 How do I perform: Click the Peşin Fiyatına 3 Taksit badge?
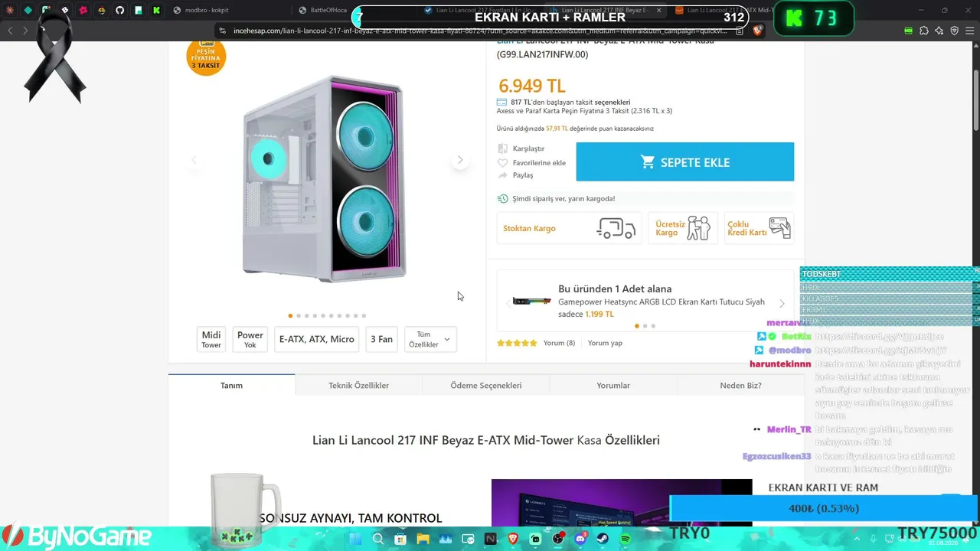[205, 57]
